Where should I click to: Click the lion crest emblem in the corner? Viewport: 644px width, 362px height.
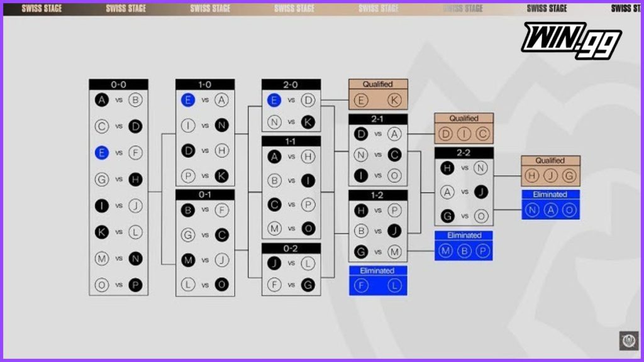629,341
